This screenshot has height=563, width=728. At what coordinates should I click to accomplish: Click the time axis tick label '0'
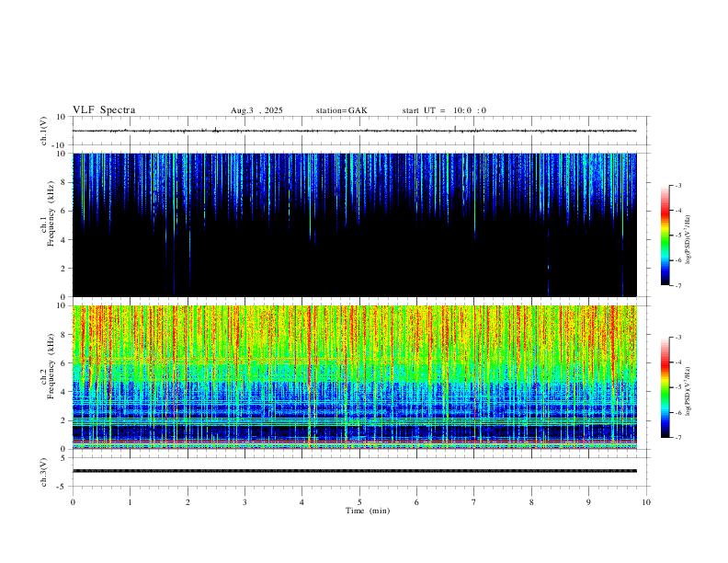coord(73,502)
